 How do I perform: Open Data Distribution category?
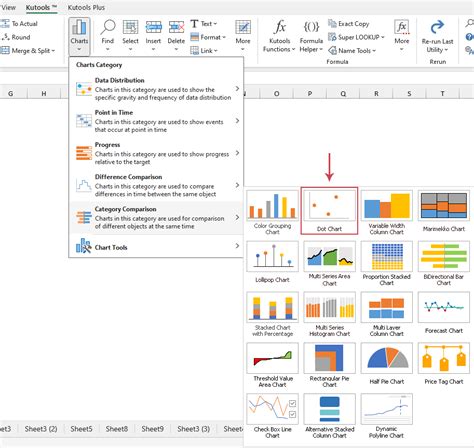pos(157,89)
